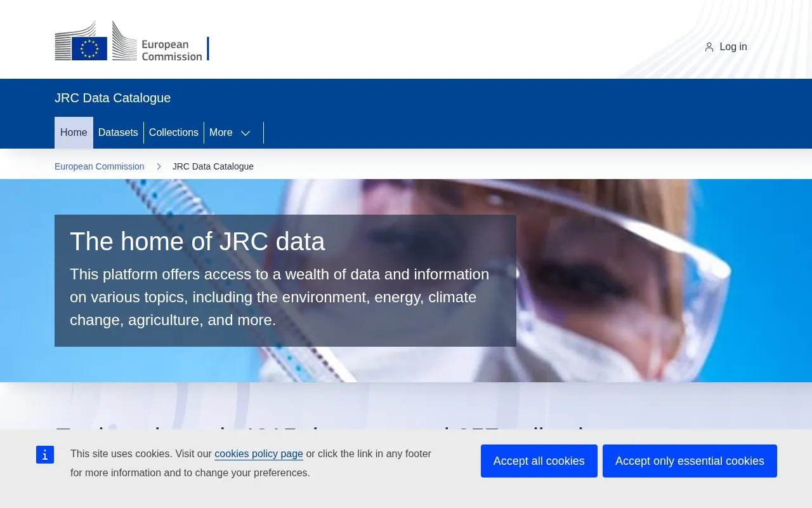This screenshot has width=812, height=508.
Task: Open the Collections menu item
Action: coord(174,133)
